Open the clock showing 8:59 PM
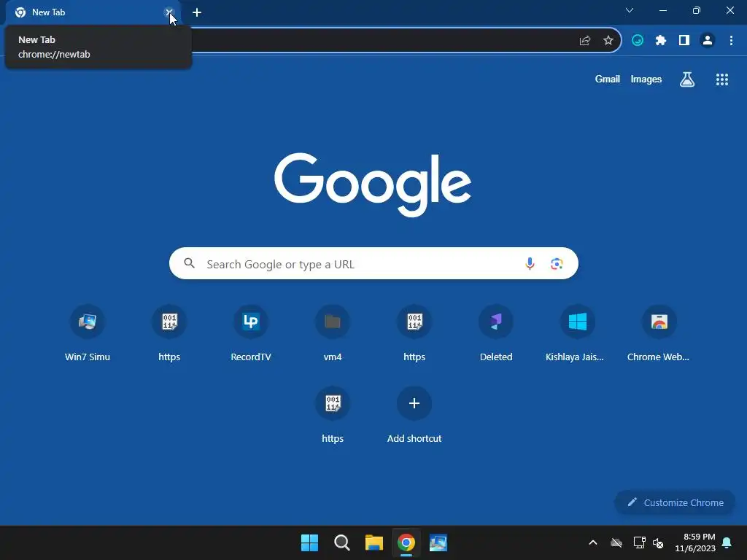Image resolution: width=747 pixels, height=560 pixels. (x=695, y=542)
